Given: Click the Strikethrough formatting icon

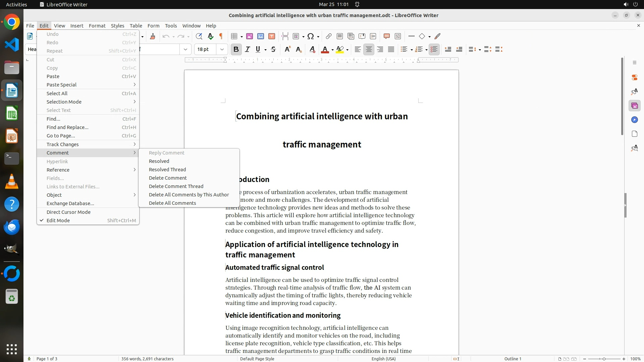Looking at the screenshot, I should click(273, 49).
